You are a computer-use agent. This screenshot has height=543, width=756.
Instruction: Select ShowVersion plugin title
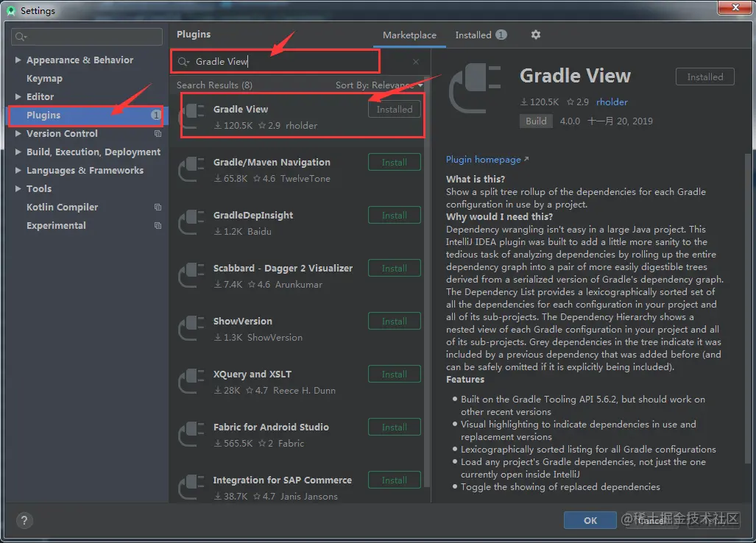click(242, 322)
